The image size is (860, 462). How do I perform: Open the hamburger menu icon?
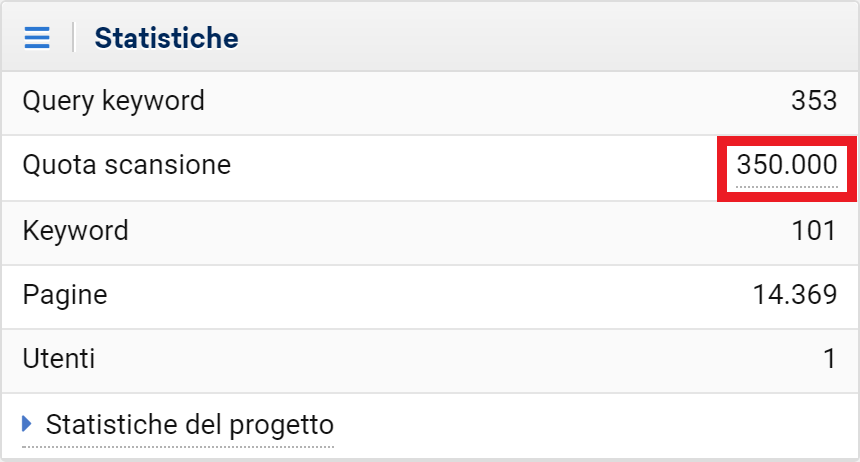37,38
